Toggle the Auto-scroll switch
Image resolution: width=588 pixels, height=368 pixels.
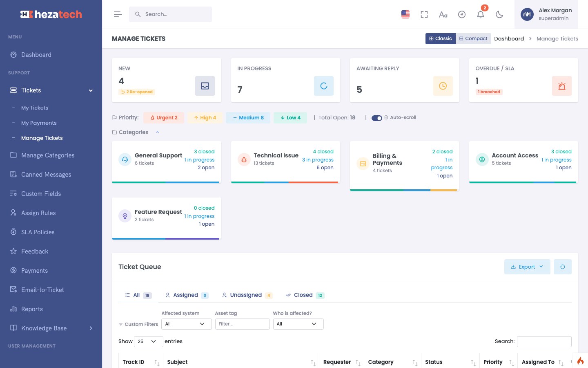[376, 118]
